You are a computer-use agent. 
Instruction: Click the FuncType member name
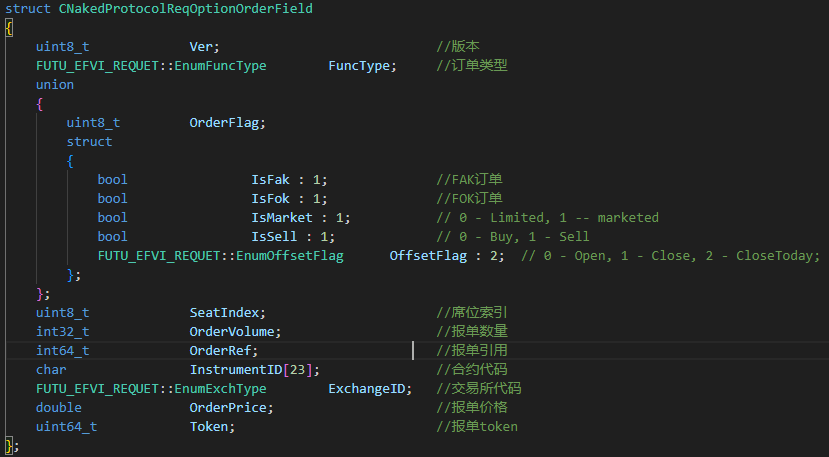coord(359,66)
